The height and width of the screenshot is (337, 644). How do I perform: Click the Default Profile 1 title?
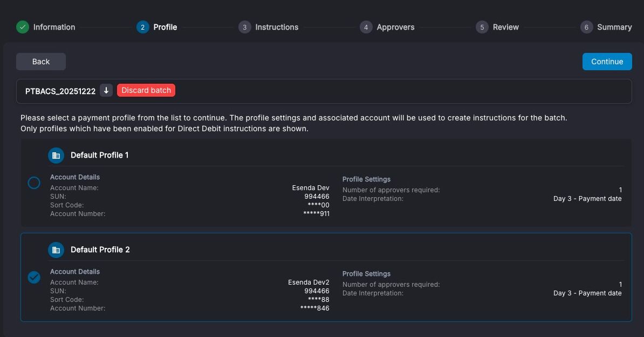tap(99, 155)
